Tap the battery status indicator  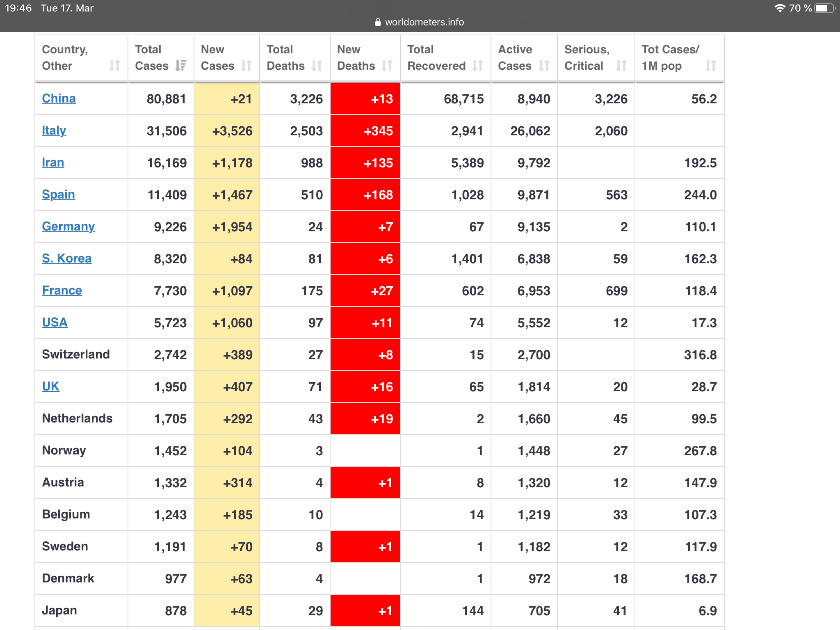tap(824, 8)
